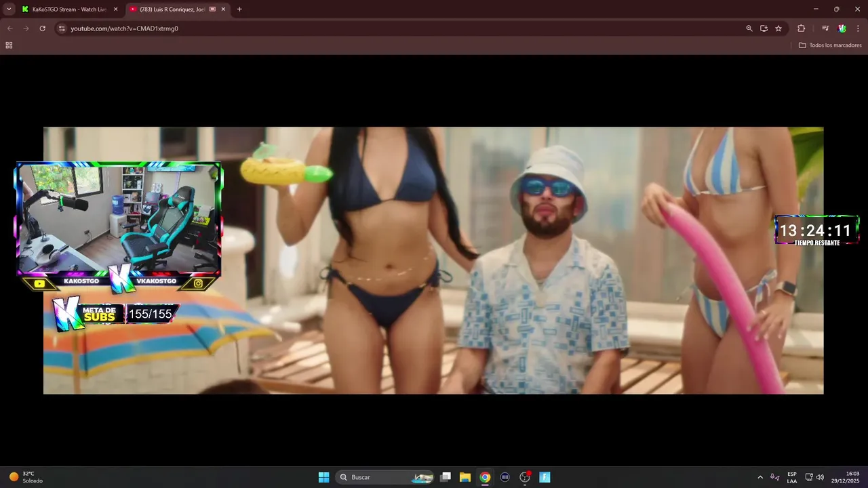Expand the hidden system tray icons chevron
Image resolution: width=868 pixels, height=488 pixels.
(760, 477)
